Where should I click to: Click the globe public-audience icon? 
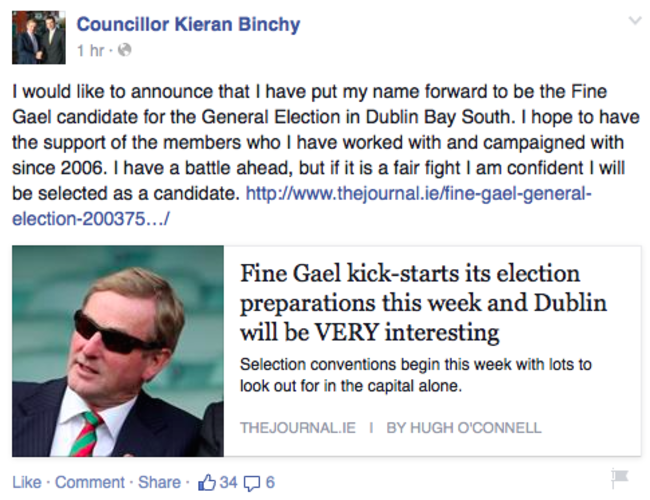point(125,49)
